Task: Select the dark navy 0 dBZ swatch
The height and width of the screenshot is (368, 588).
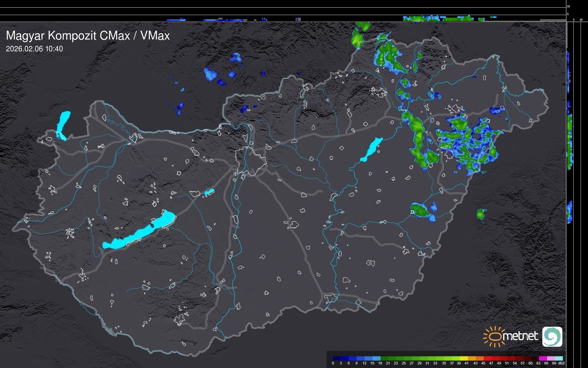Action: (x=336, y=358)
